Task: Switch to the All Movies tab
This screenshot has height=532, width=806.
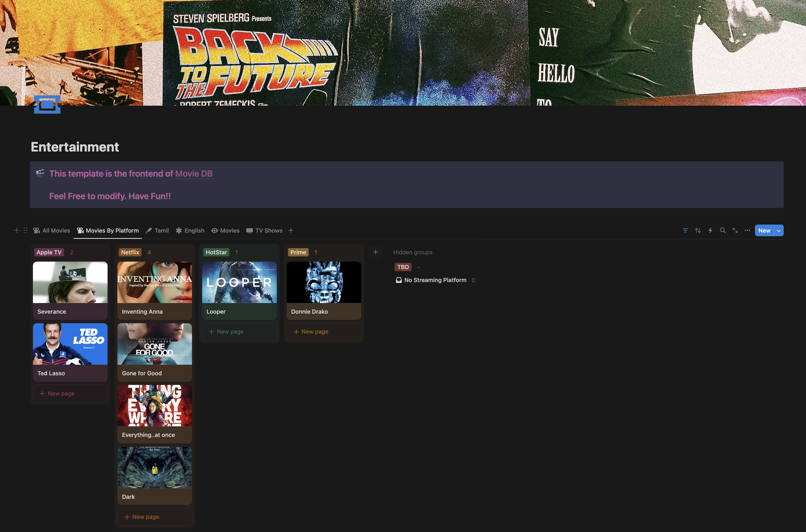Action: click(x=52, y=230)
